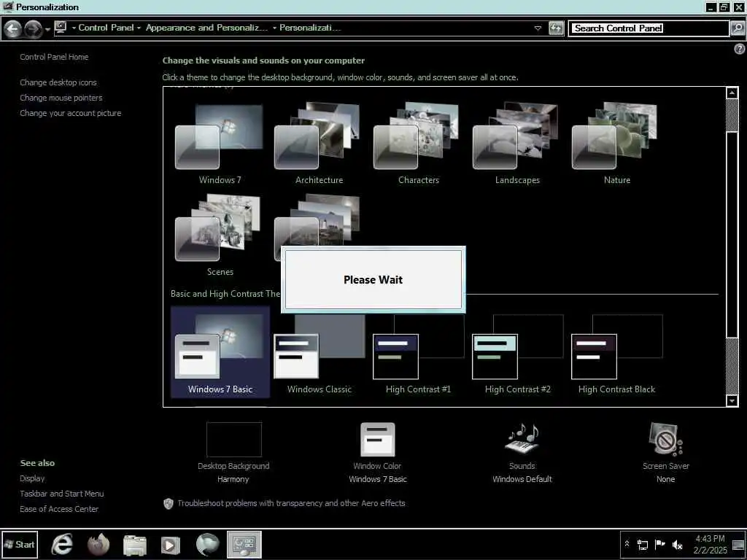This screenshot has width=747, height=560.
Task: Click the search magnifier icon
Action: 737,28
